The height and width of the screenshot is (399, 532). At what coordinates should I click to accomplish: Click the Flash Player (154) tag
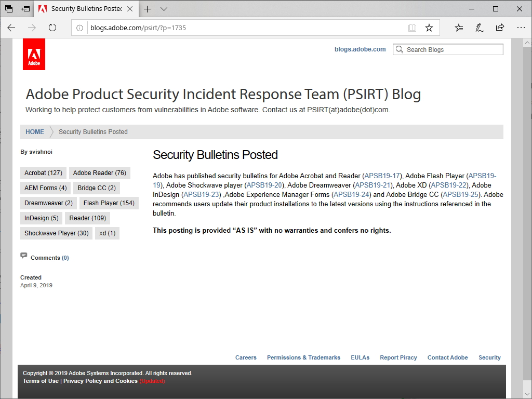coord(109,203)
